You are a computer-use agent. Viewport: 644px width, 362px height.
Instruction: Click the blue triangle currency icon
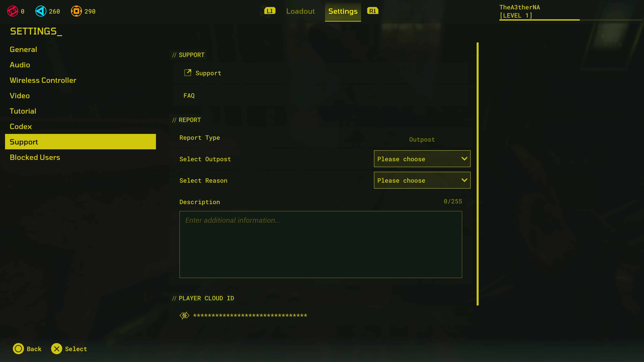click(41, 11)
